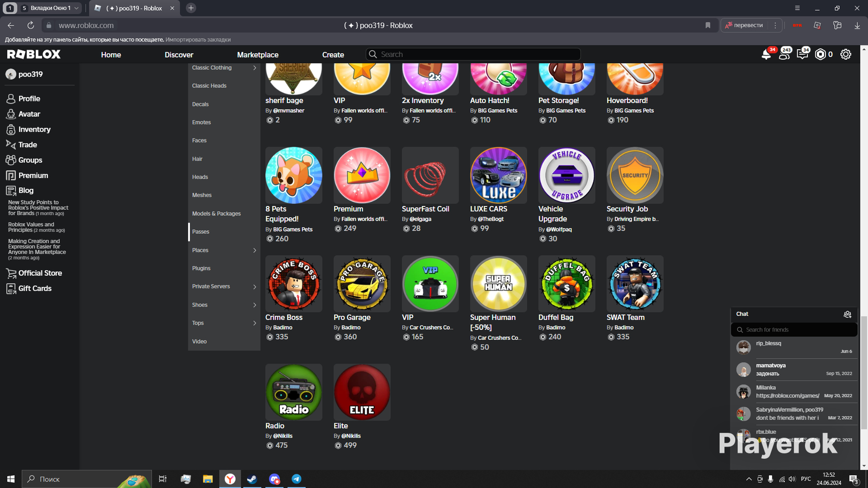Open the Windows notification center

coord(854,479)
